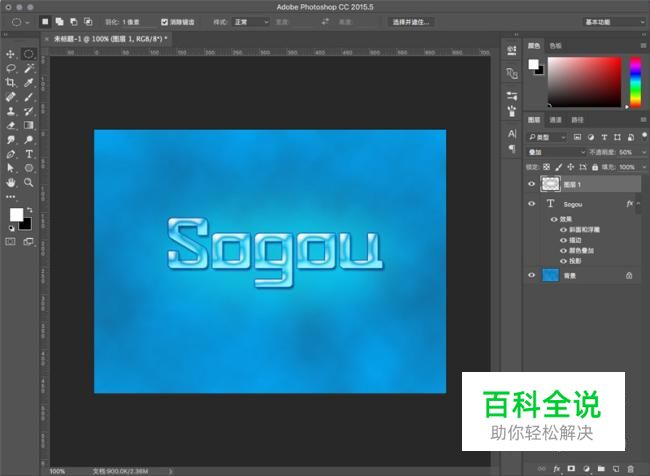Open the layer opacity 50% dropdown arrow
650x476 pixels.
[644, 152]
